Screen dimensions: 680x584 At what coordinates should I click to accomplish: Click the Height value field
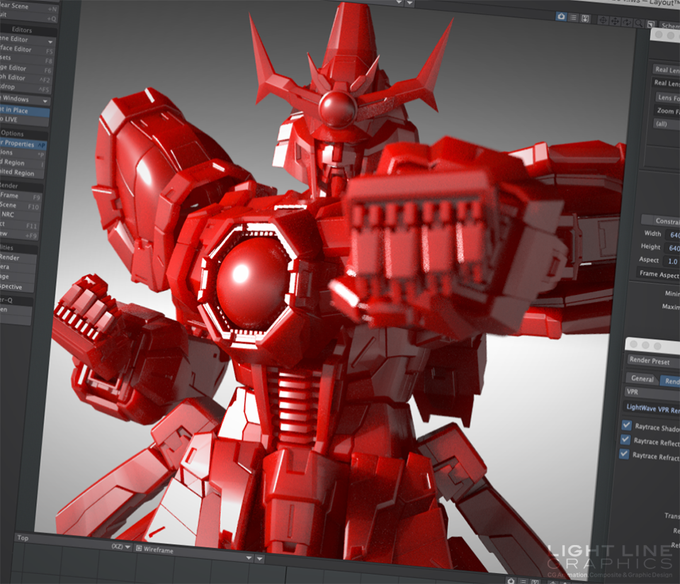pos(673,248)
